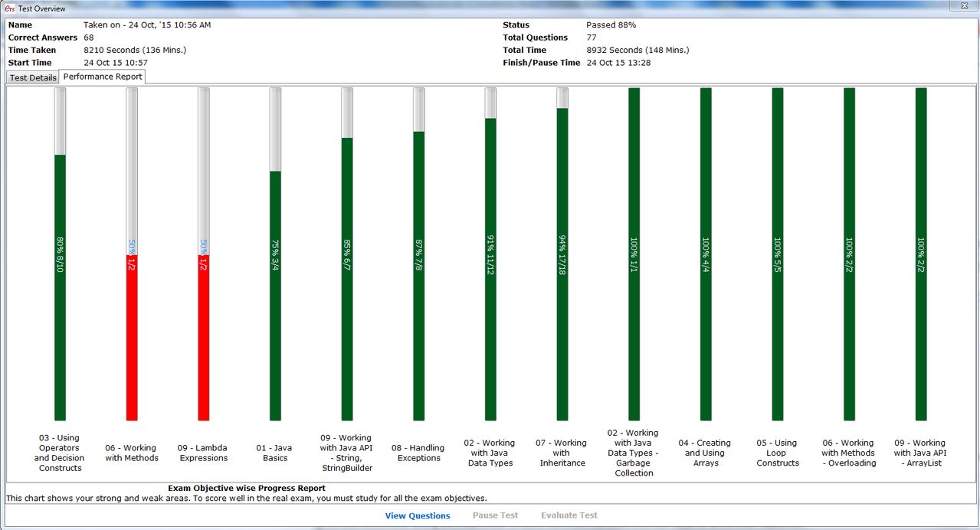Click the 'Garbage Collection' objective label
This screenshot has width=980, height=530.
pos(634,453)
